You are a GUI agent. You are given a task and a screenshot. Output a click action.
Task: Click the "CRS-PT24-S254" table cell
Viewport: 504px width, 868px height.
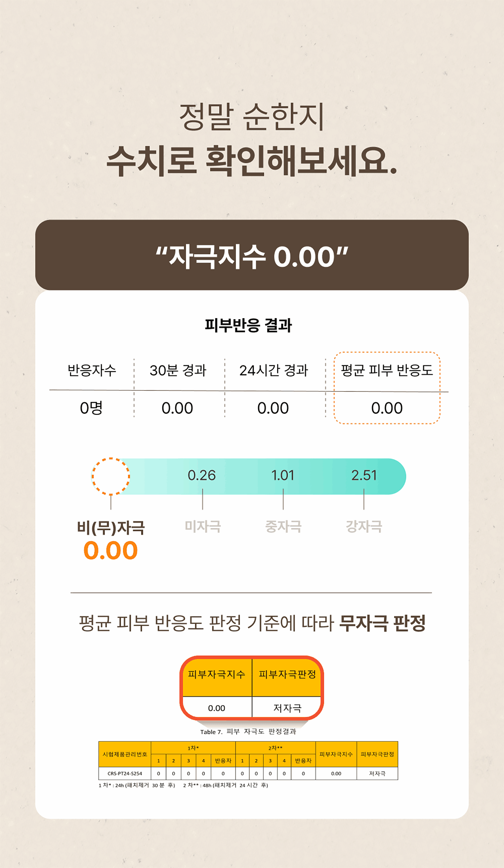(125, 773)
